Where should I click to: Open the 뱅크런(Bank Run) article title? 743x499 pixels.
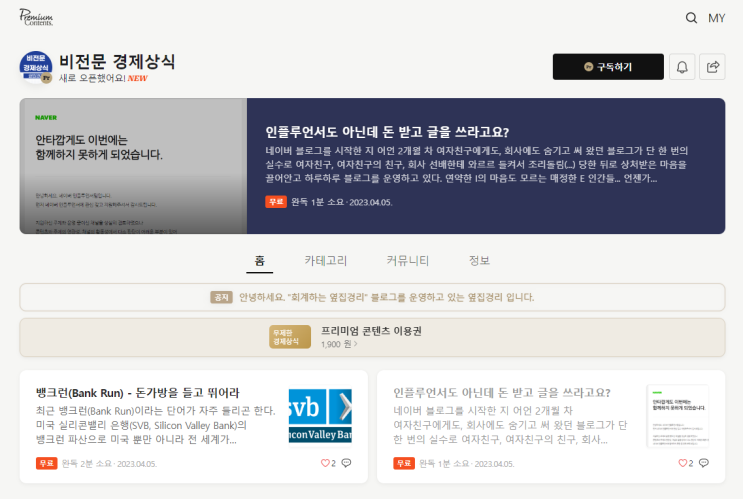tap(137, 393)
